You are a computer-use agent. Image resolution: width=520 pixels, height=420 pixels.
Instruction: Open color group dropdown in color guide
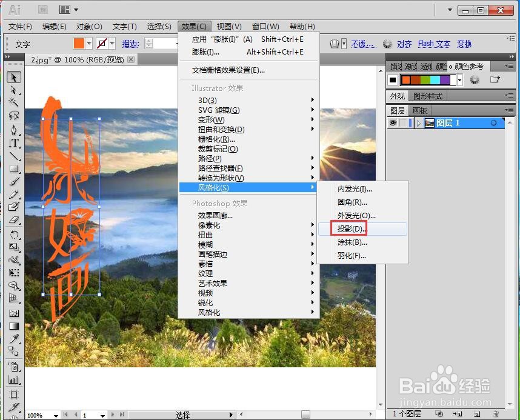click(x=459, y=80)
